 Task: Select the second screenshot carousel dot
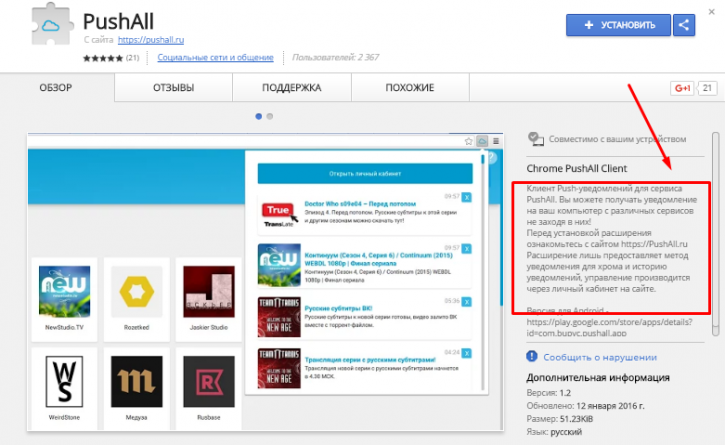(x=270, y=117)
